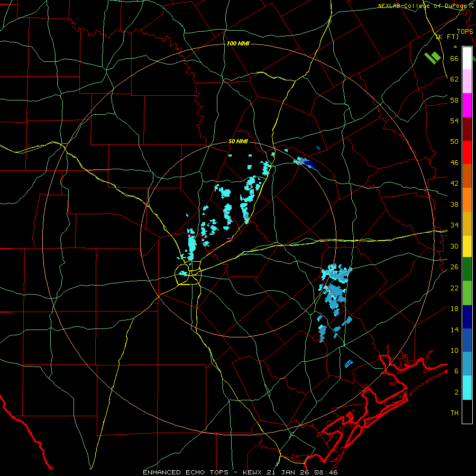
Task: Click the legend value '50'
Action: (454, 141)
